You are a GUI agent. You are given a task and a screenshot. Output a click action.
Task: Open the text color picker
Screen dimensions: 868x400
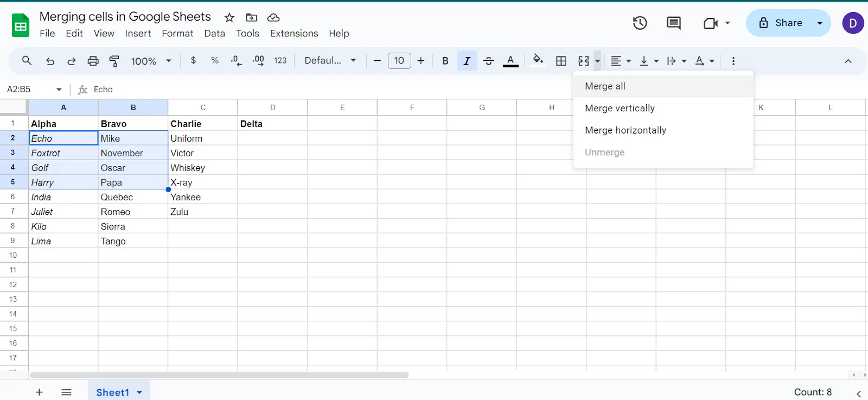510,61
